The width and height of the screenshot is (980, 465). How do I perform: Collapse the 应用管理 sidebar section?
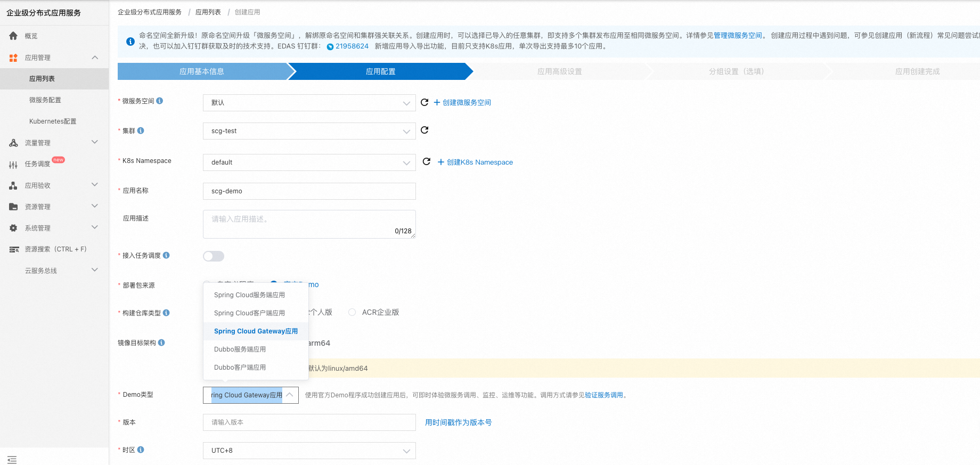tap(95, 58)
